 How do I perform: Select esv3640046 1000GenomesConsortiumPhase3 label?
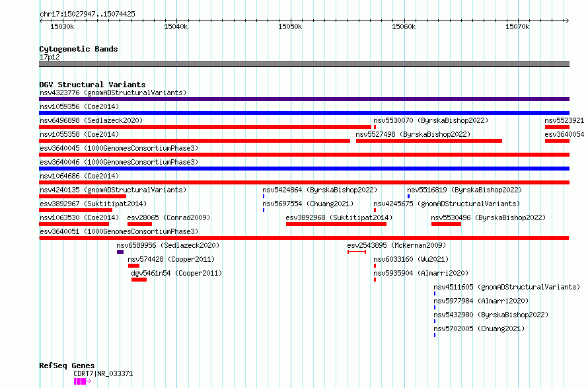click(119, 162)
